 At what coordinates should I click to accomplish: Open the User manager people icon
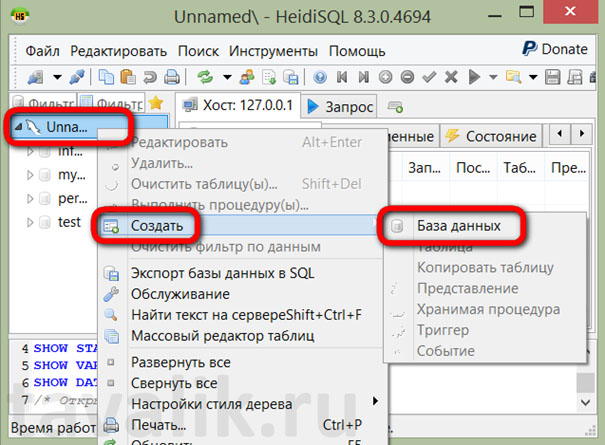[247, 77]
